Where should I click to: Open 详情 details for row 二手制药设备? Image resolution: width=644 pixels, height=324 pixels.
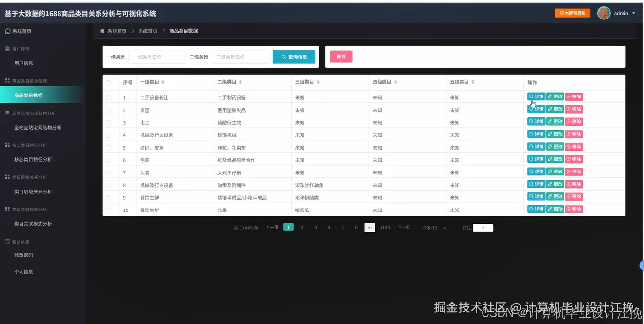[x=536, y=96]
